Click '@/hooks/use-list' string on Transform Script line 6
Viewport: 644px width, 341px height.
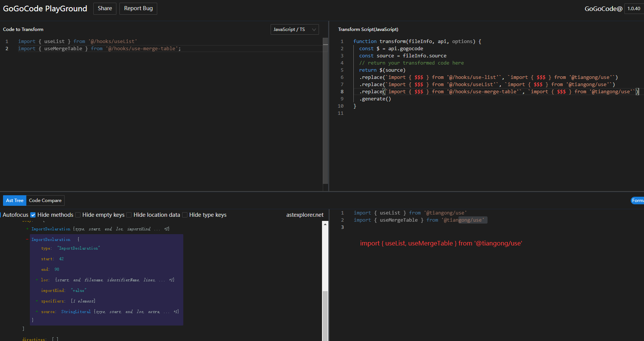(x=473, y=77)
